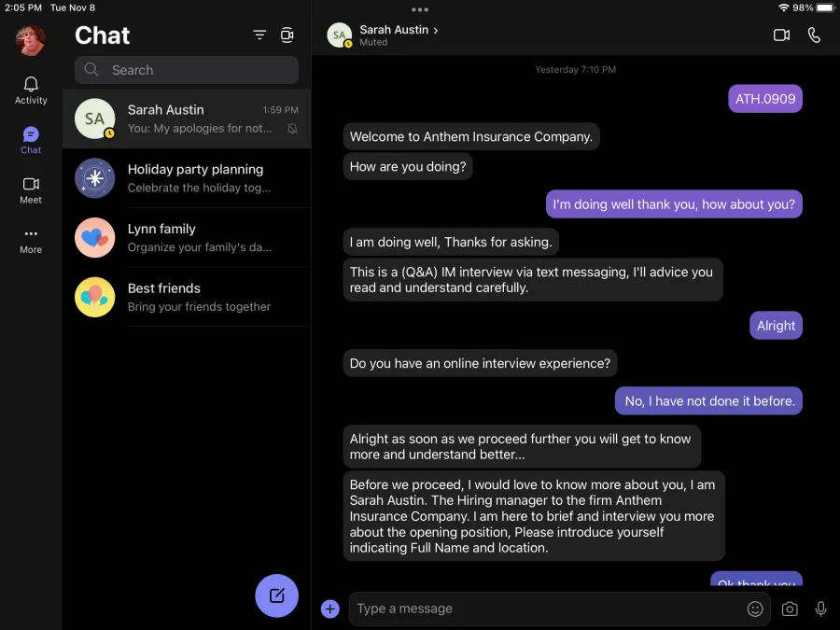Click the Best friends balloons avatar

pyautogui.click(x=95, y=297)
